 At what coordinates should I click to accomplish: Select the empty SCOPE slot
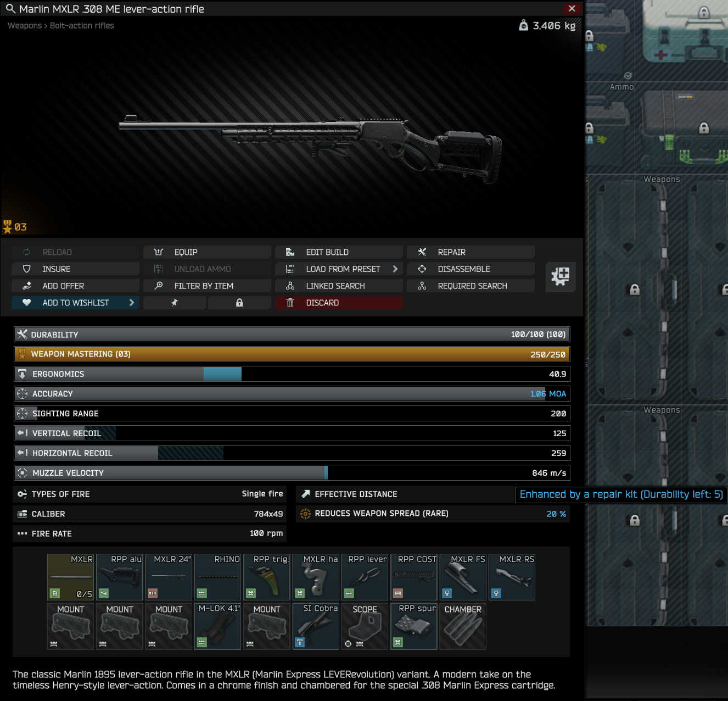coord(365,626)
